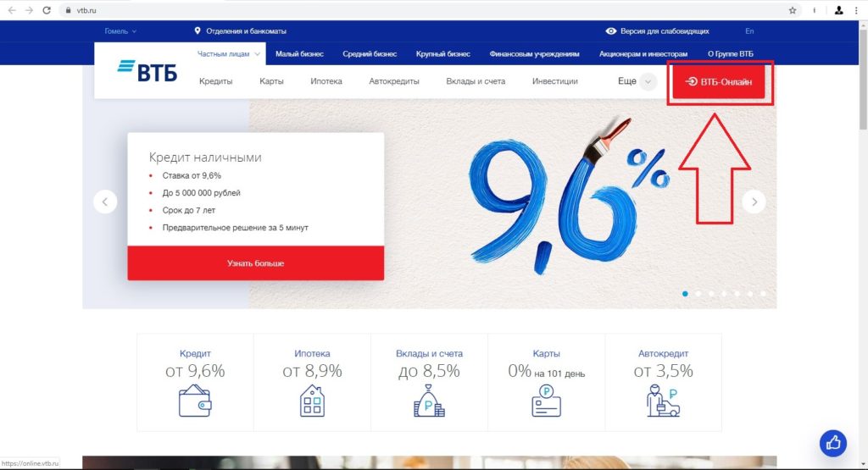Open Крупный бизнес section
Viewport: 868px width, 470px height.
(x=442, y=54)
